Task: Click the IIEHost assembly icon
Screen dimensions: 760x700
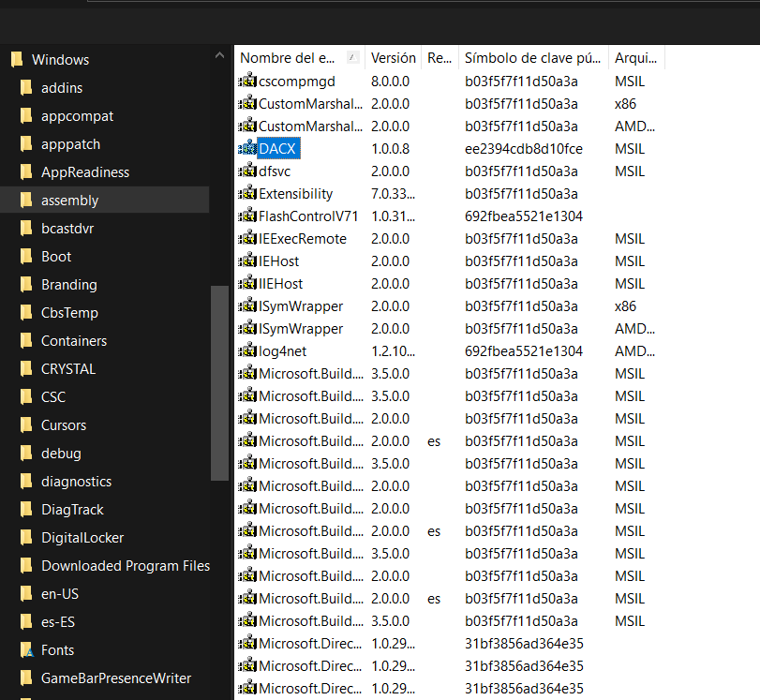Action: [x=247, y=283]
